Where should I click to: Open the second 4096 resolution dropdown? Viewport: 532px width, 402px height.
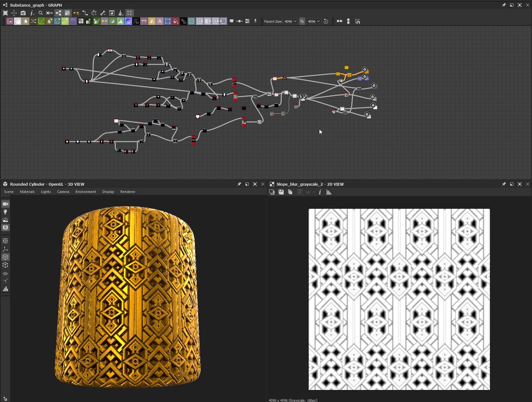tap(314, 21)
